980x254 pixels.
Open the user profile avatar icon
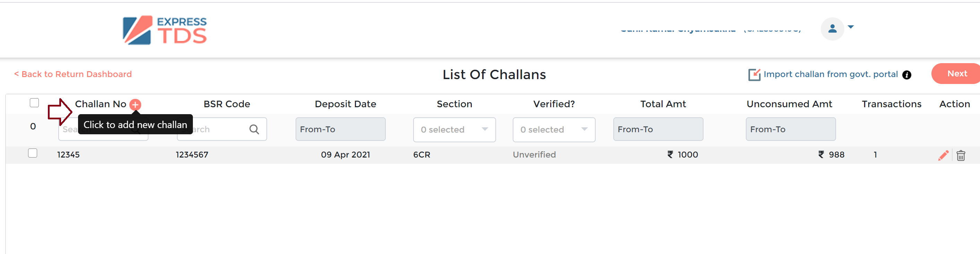(832, 28)
